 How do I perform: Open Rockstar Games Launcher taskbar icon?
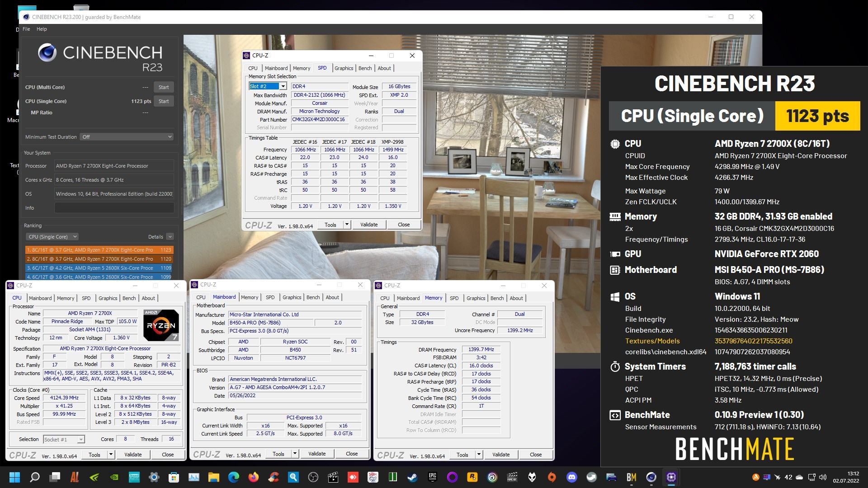point(472,477)
